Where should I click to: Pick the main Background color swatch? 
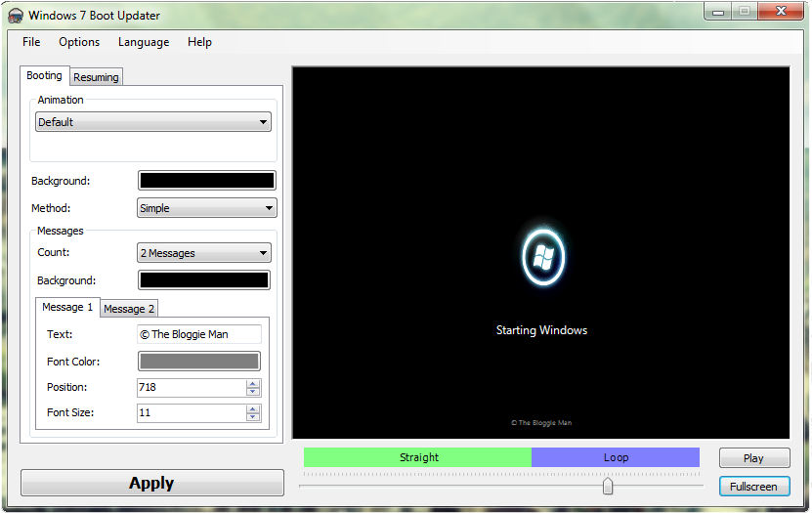click(206, 181)
